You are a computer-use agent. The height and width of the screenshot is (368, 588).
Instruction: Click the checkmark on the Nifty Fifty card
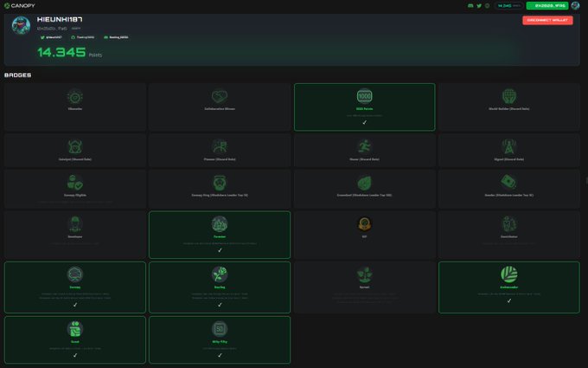220,355
